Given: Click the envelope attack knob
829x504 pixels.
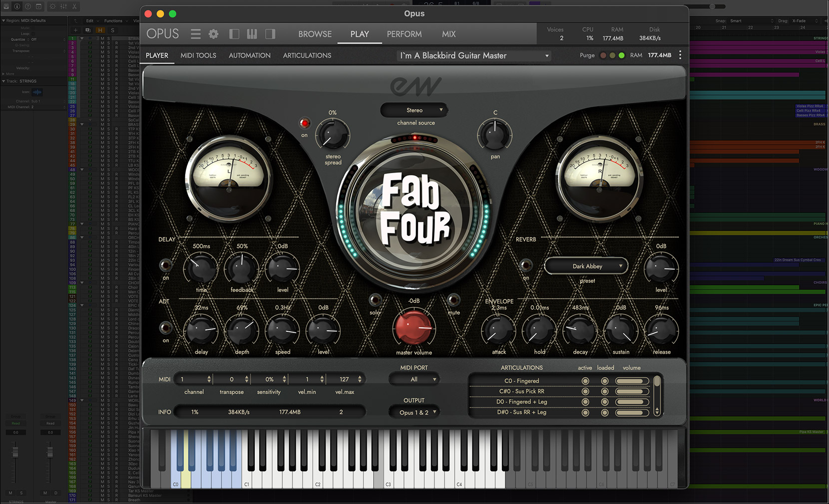Looking at the screenshot, I should tap(498, 330).
